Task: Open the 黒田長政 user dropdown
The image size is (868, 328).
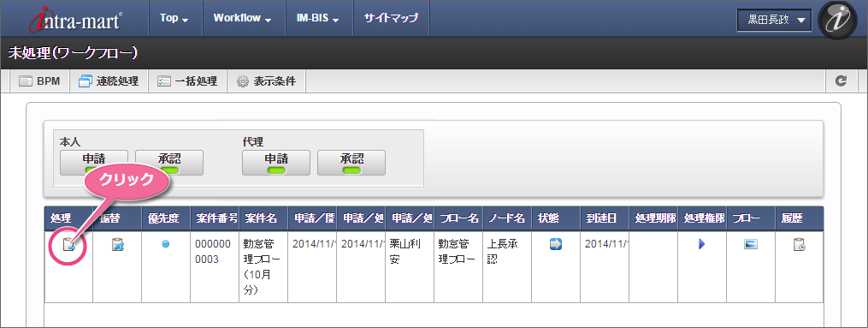Action: tap(774, 20)
